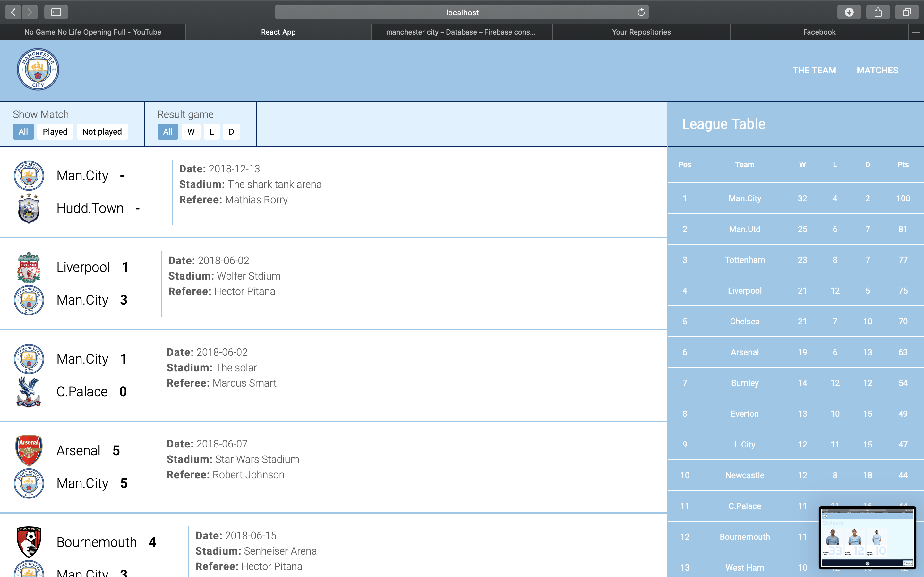Select the Not played match filter
924x577 pixels.
point(102,132)
